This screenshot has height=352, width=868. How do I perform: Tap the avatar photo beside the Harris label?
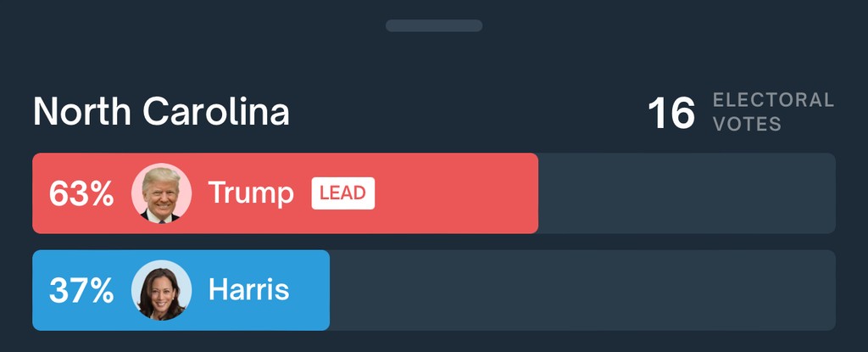click(162, 290)
